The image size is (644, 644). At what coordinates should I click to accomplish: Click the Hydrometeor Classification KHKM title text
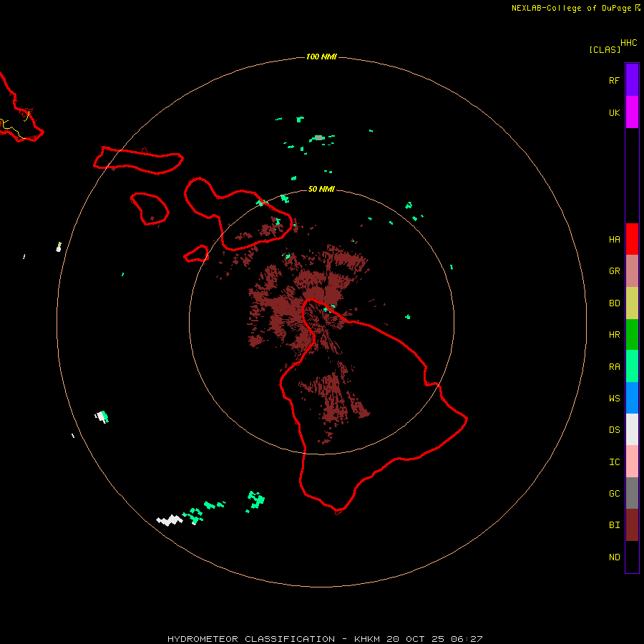[x=325, y=639]
